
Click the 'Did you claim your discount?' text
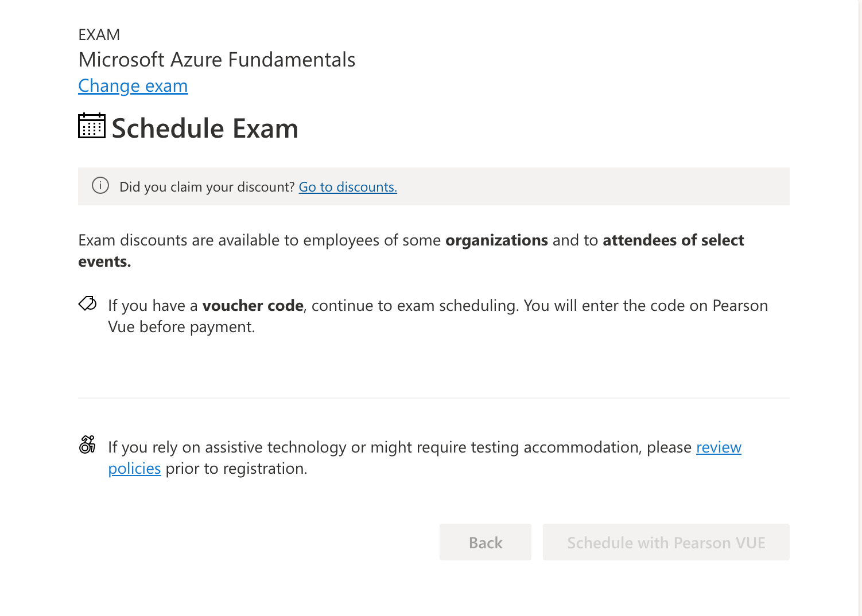coord(207,187)
